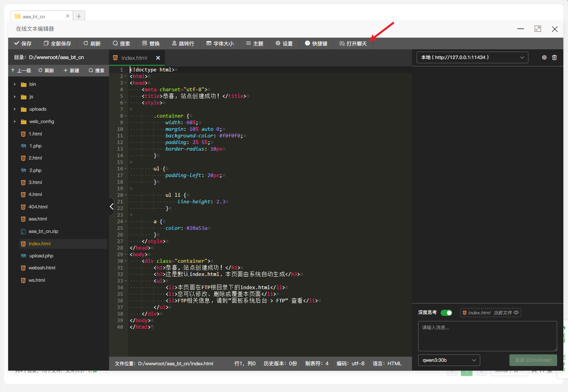Create new file with 新建 button
Screen dimensions: 568x392
point(71,71)
